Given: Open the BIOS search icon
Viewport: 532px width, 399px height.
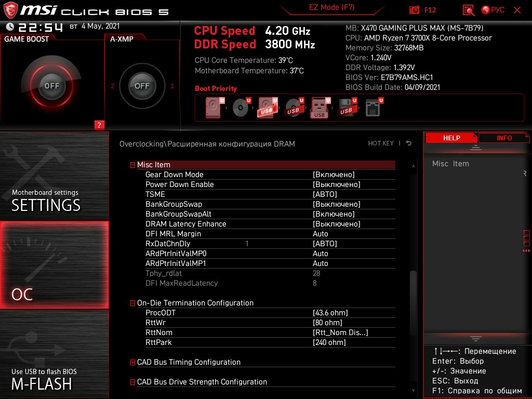Looking at the screenshot, I should coord(469,10).
